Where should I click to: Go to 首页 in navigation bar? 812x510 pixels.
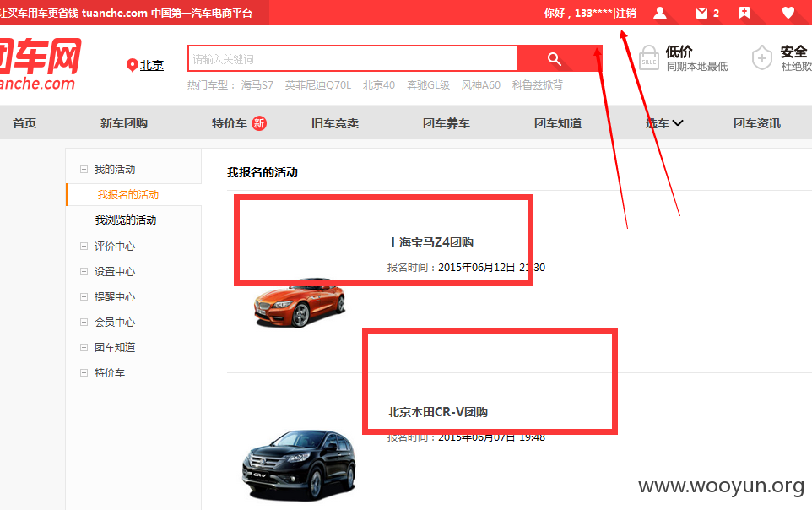point(24,123)
